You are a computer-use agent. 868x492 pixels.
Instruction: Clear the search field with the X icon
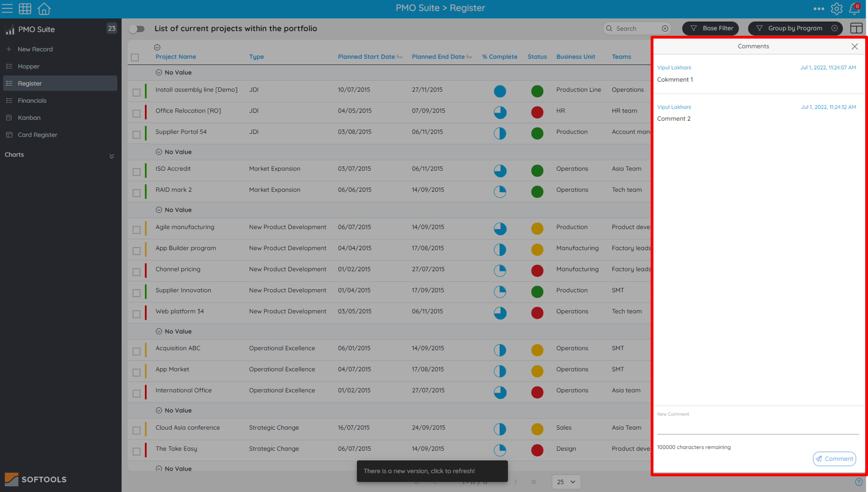click(x=665, y=28)
